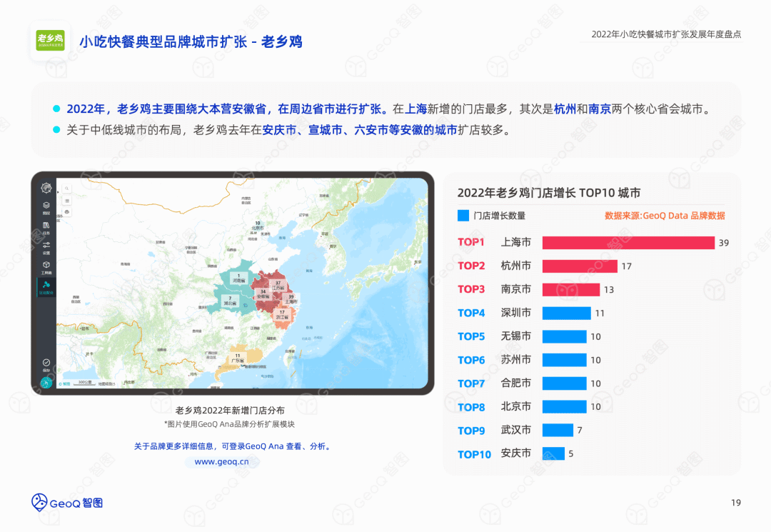Click the TOP10 rank label

pyautogui.click(x=474, y=454)
